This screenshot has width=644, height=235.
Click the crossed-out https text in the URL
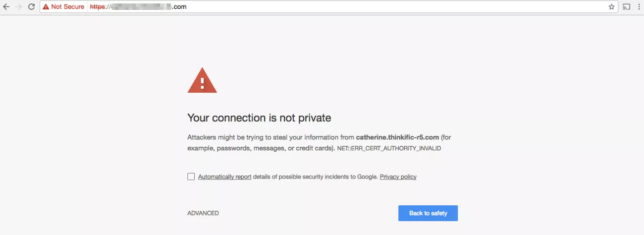pyautogui.click(x=97, y=7)
